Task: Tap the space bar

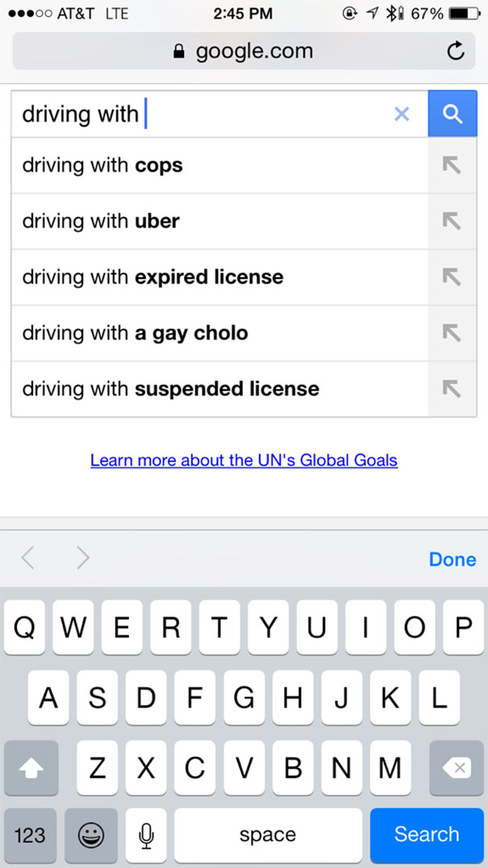Action: click(268, 836)
